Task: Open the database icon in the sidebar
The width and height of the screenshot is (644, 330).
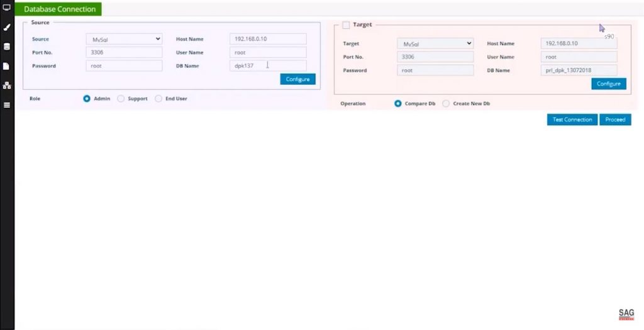Action: (x=7, y=47)
